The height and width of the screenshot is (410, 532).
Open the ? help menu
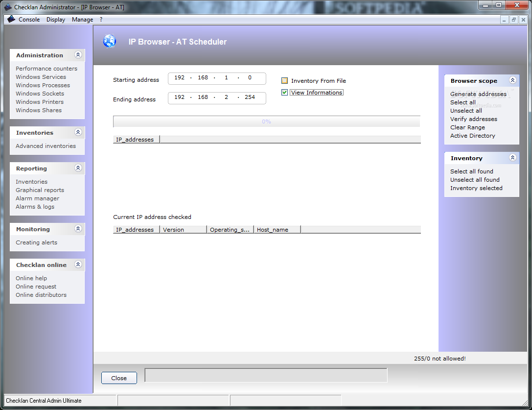(x=101, y=20)
